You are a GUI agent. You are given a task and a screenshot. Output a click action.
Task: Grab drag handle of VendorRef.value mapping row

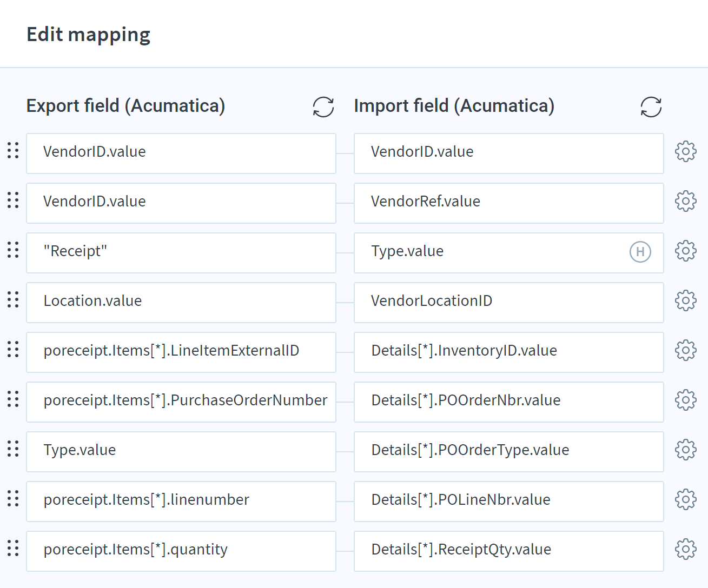pyautogui.click(x=13, y=200)
